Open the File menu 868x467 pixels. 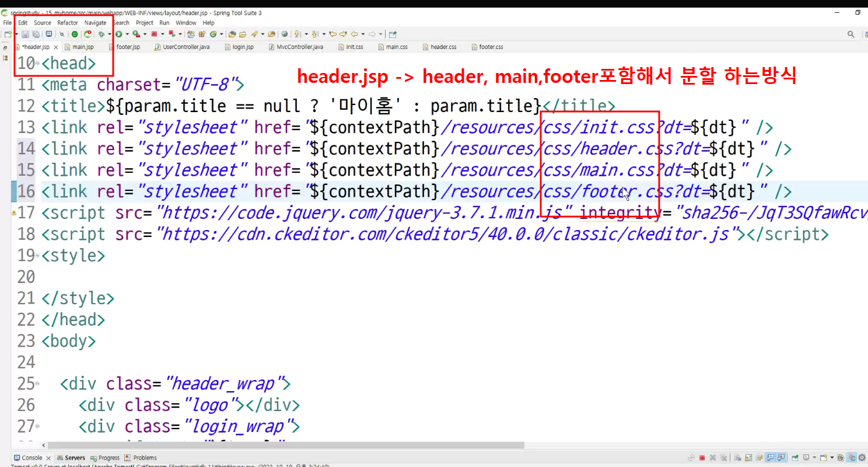(8, 23)
